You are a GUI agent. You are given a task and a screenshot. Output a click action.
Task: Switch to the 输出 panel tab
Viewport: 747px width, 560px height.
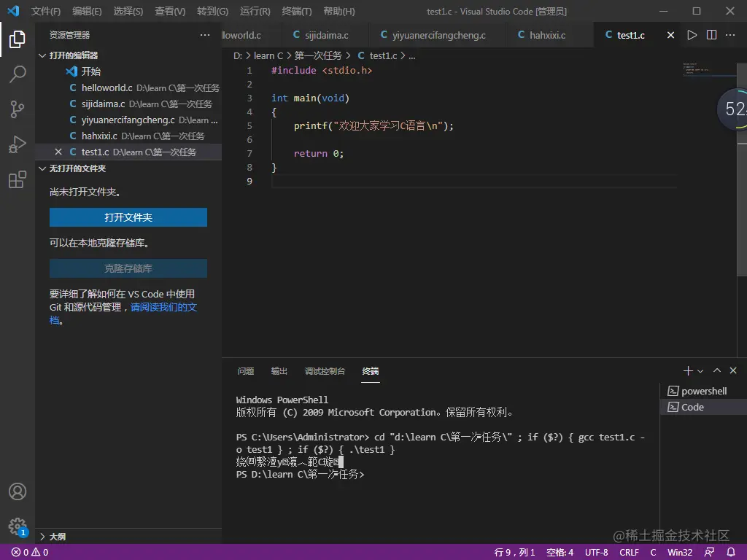click(279, 371)
